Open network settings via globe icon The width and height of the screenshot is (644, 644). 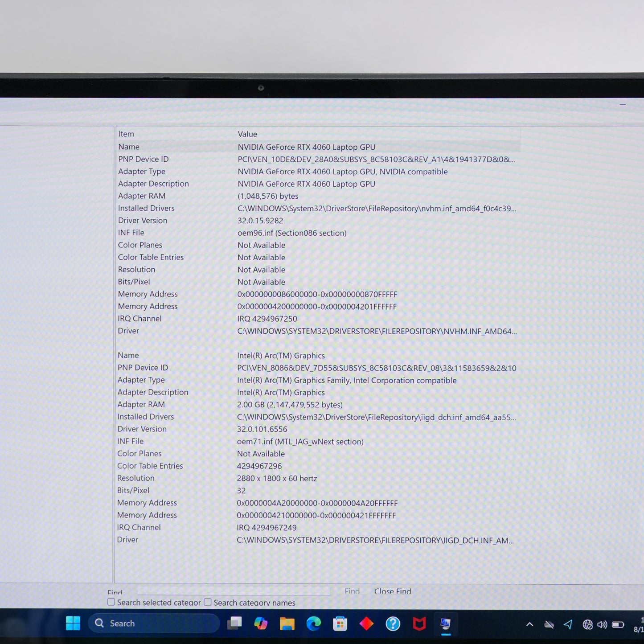tap(588, 624)
